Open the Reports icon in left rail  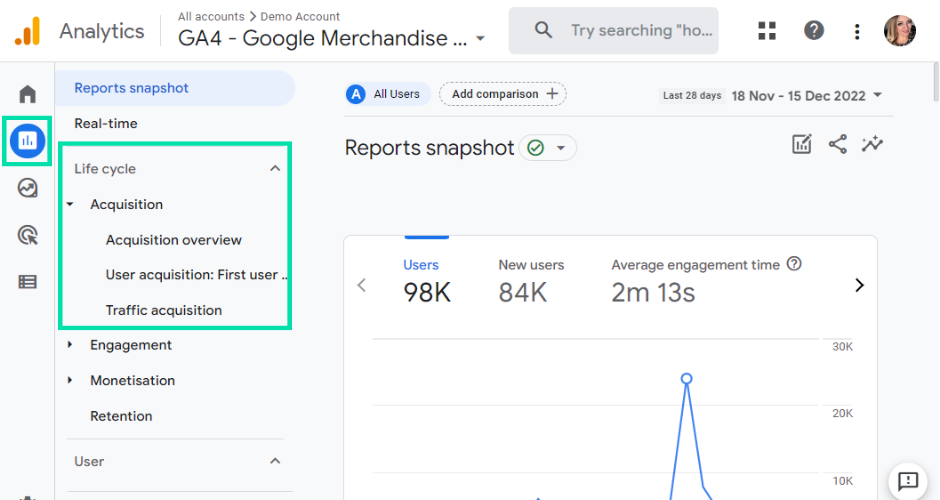pyautogui.click(x=28, y=141)
